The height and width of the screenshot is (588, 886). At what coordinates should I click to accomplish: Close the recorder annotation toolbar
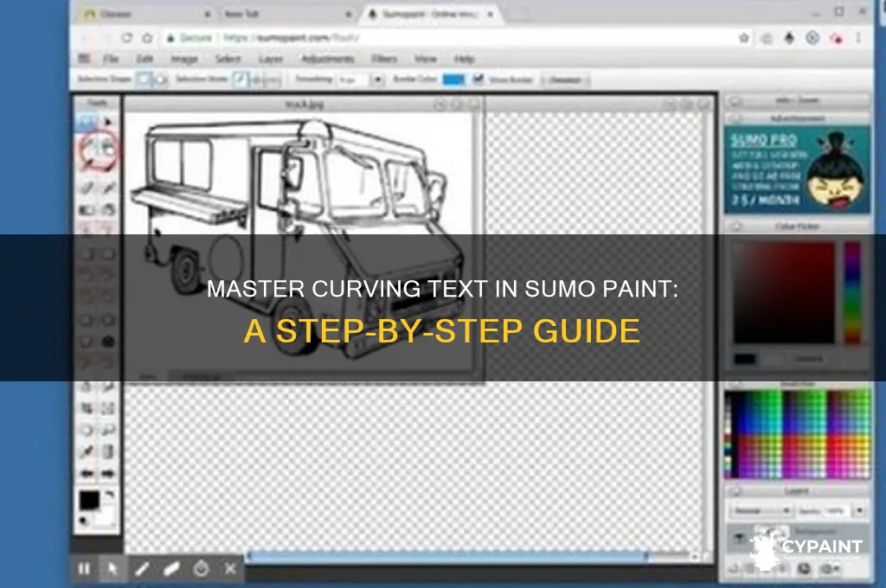pyautogui.click(x=230, y=568)
